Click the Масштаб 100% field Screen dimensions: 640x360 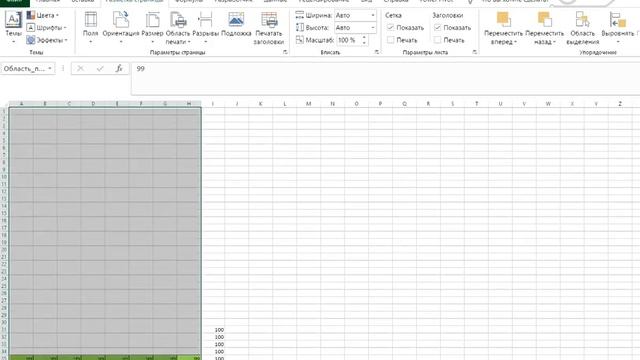349,40
